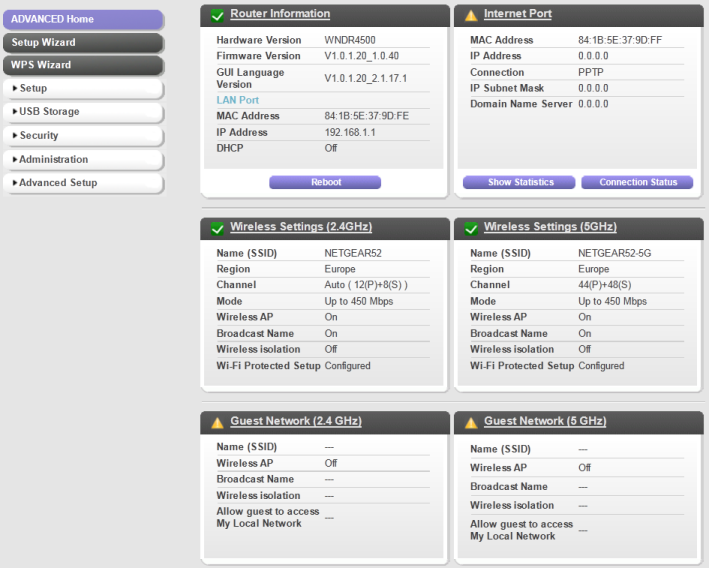Select SSID value NETGEAR52-5G

pos(615,253)
